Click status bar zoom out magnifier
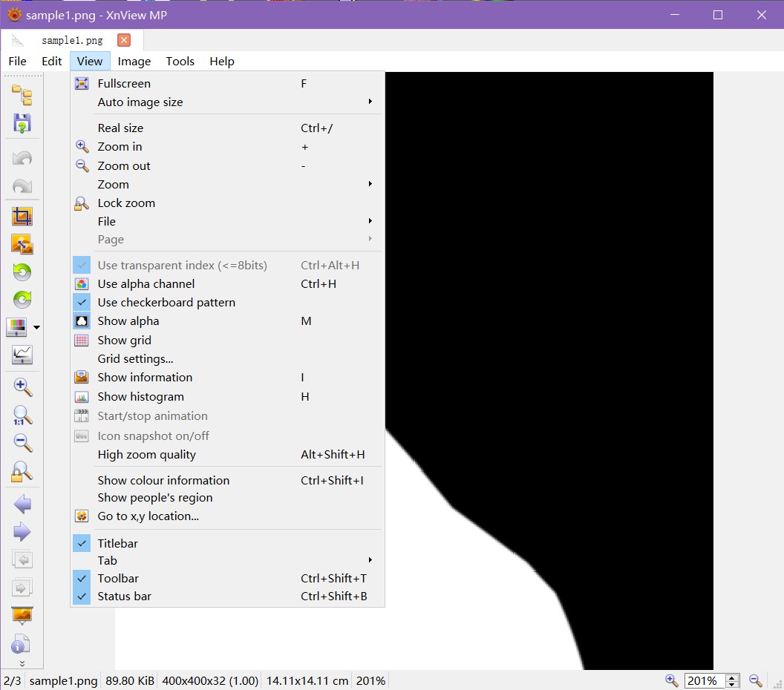Image resolution: width=784 pixels, height=690 pixels. [x=756, y=680]
